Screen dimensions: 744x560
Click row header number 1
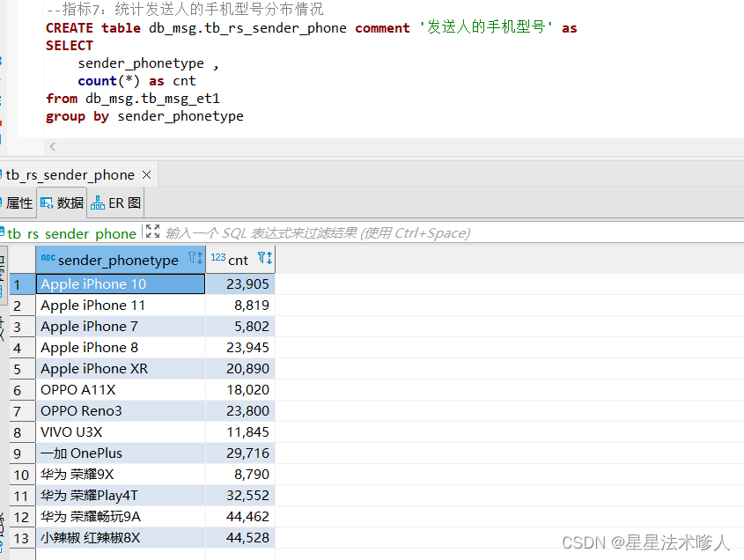coord(22,284)
